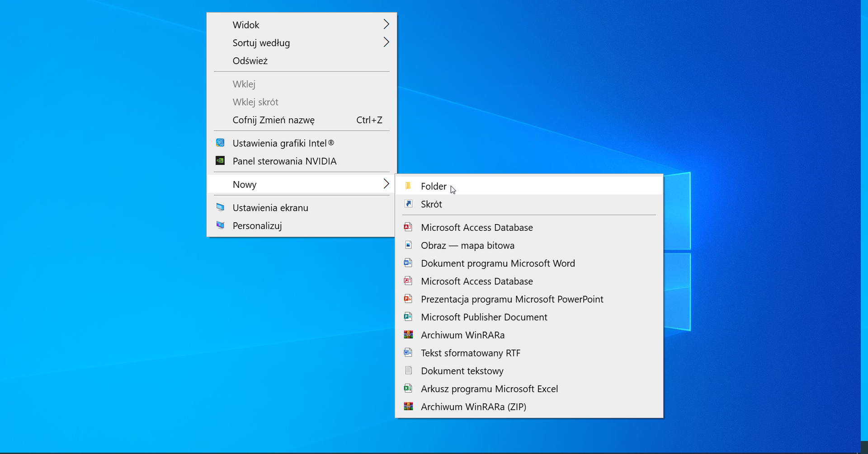Click the Publisher document icon
This screenshot has height=454, width=868.
click(x=408, y=317)
